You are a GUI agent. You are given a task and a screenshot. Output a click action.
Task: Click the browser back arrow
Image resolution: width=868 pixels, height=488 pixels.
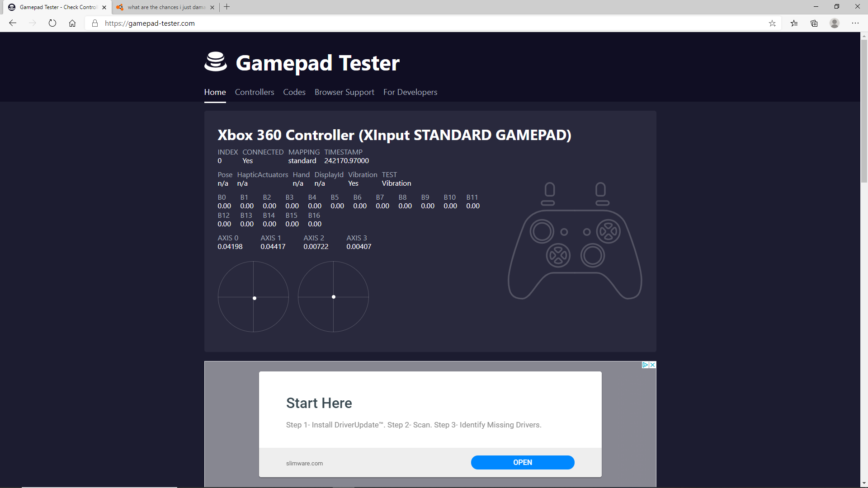(x=13, y=23)
